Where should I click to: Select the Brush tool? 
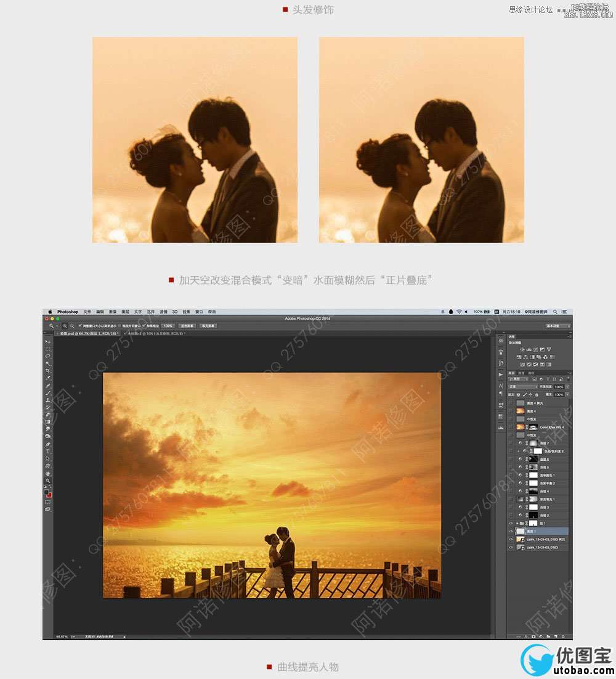pyautogui.click(x=47, y=393)
